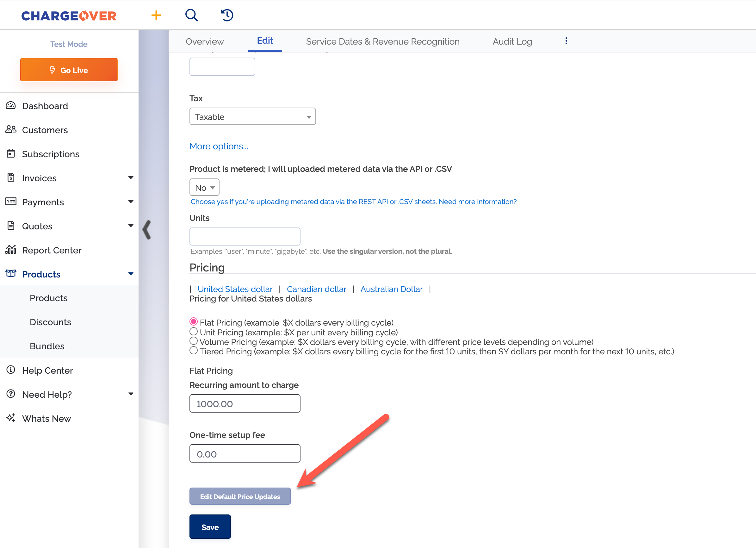Collapse sidebar using the left chevron
Screen dimensions: 756x548
pyautogui.click(x=147, y=230)
